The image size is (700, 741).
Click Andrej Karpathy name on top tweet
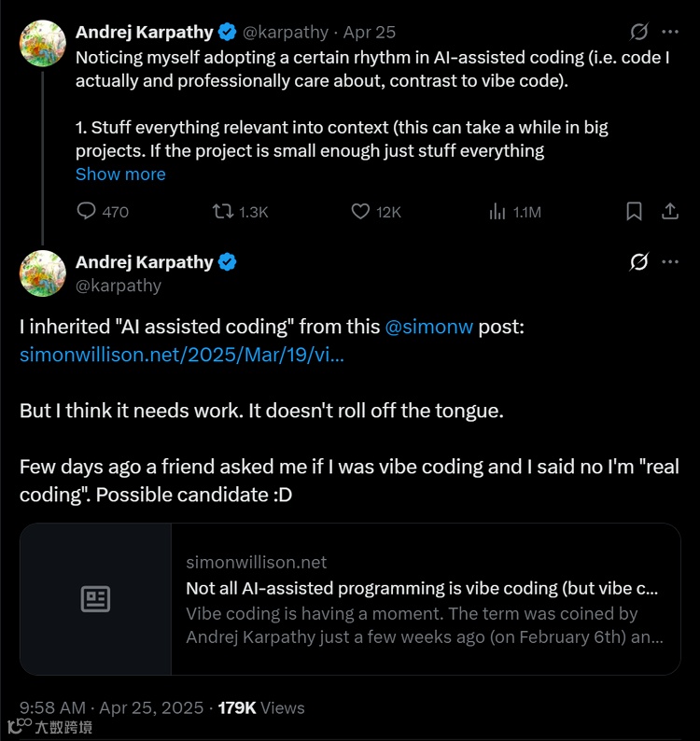point(144,32)
